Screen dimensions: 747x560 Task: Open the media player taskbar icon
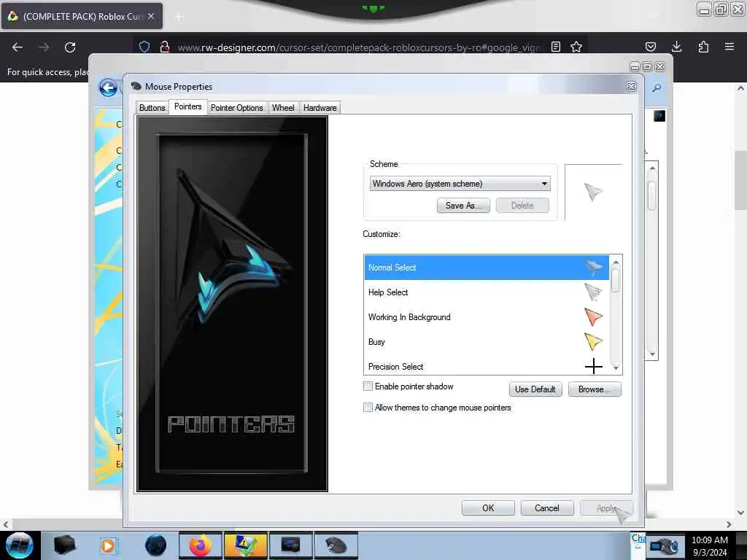(x=108, y=545)
